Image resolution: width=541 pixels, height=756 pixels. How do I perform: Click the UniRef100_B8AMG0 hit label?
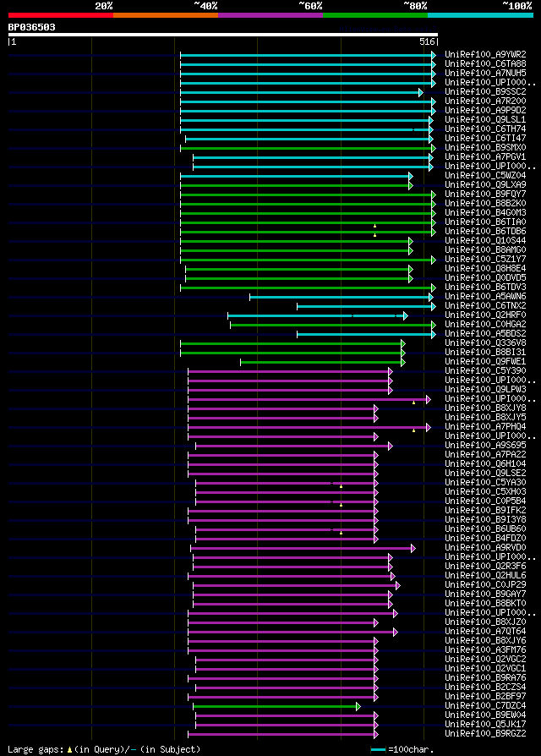coord(485,249)
